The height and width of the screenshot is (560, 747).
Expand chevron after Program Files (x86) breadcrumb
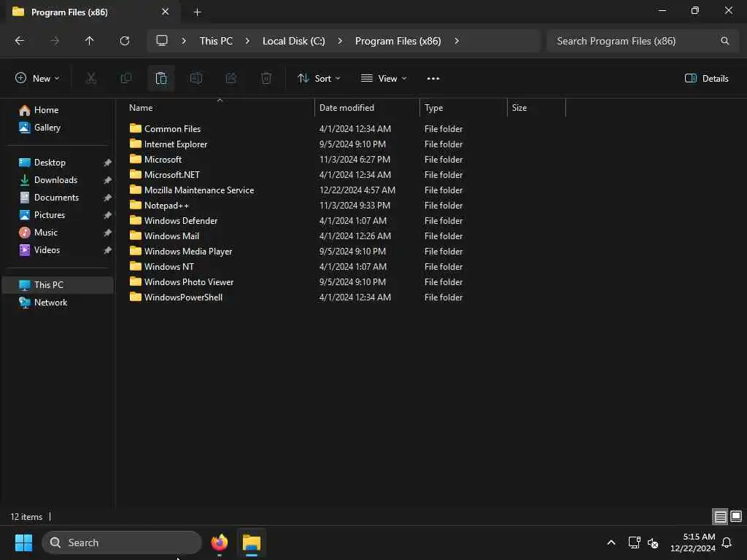(457, 41)
